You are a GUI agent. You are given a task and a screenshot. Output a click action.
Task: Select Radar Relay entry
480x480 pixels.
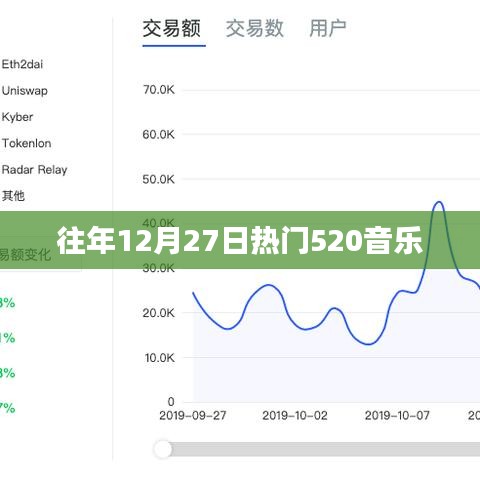pos(34,170)
